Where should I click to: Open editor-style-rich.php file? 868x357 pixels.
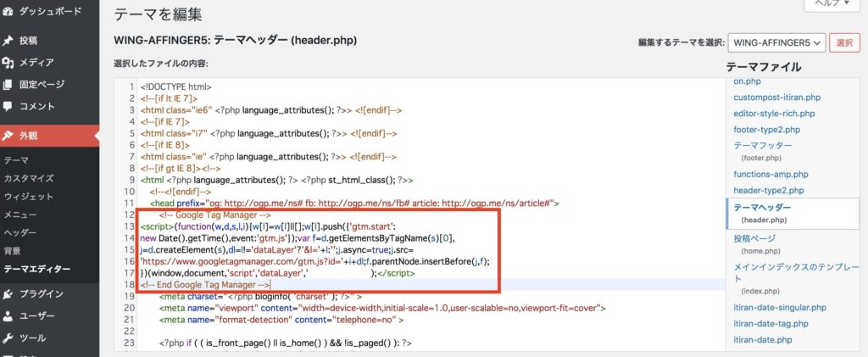pyautogui.click(x=774, y=114)
